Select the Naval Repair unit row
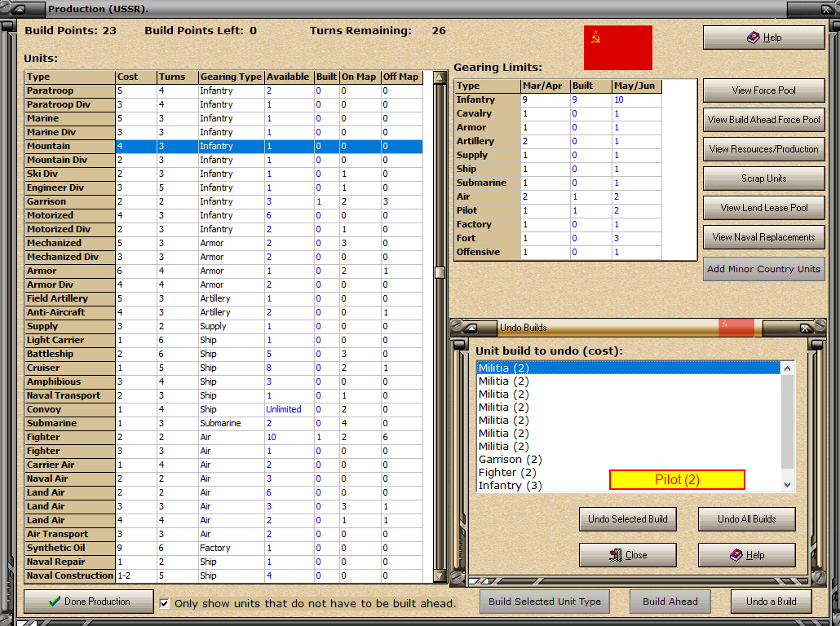This screenshot has height=626, width=840. click(224, 562)
